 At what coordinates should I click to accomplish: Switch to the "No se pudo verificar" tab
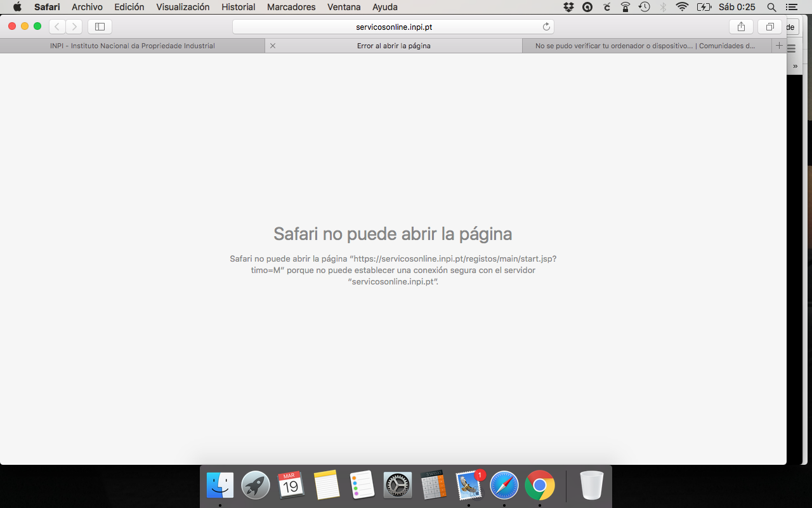click(647, 46)
